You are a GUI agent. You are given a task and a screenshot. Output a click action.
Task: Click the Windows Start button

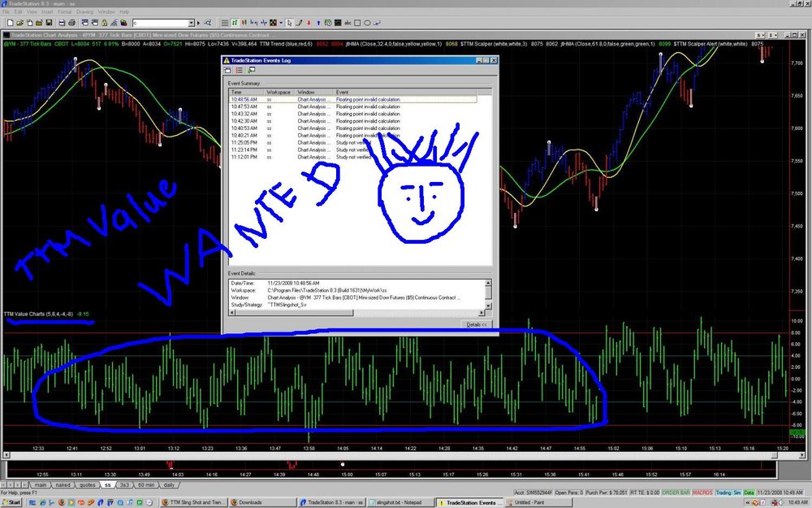click(11, 502)
